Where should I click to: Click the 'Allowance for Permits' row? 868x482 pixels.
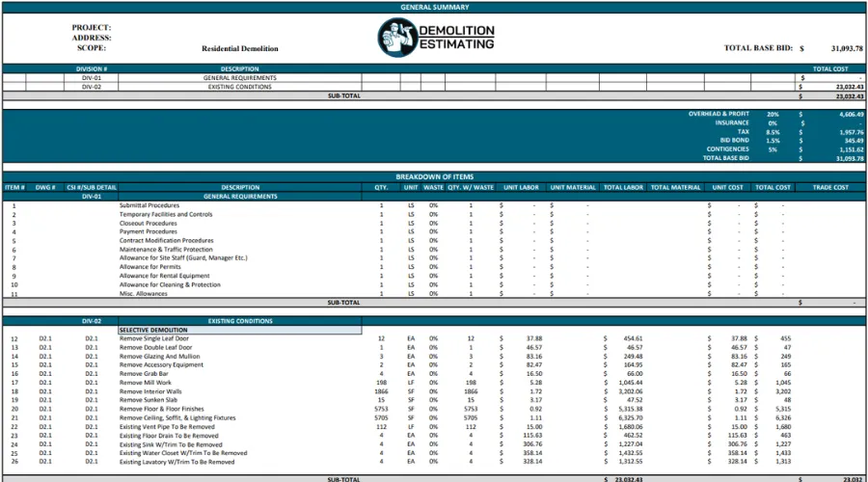click(150, 267)
